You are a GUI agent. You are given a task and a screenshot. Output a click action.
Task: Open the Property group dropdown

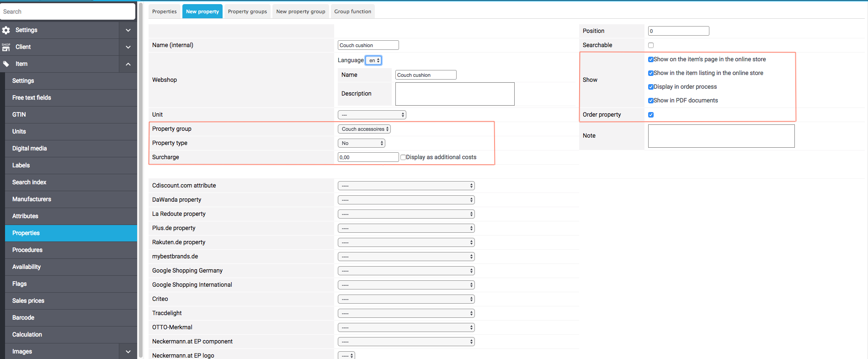(364, 129)
